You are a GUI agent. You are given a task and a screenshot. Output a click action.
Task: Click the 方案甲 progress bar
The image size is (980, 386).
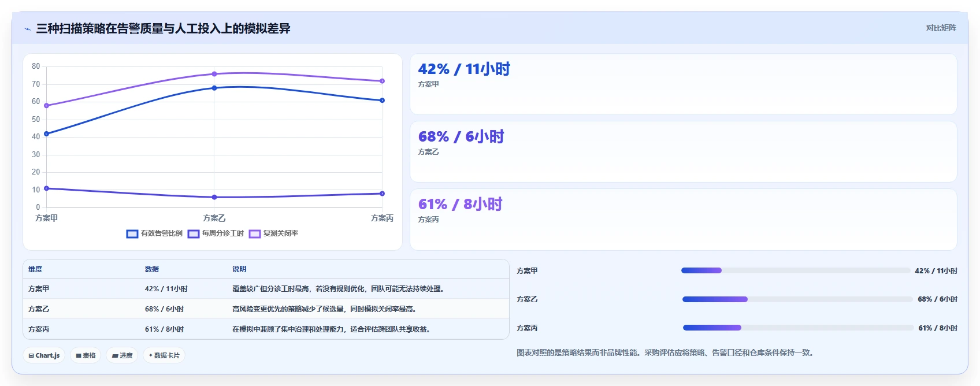(796, 270)
